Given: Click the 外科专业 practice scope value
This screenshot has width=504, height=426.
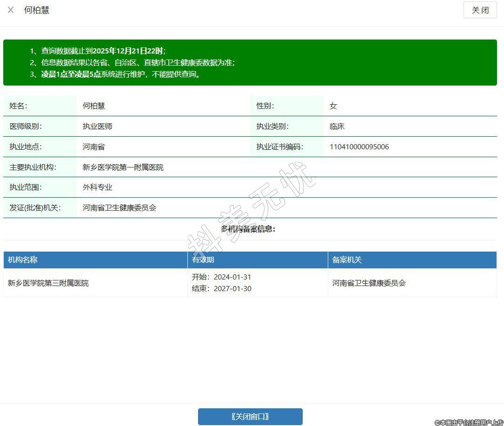Looking at the screenshot, I should click(98, 187).
